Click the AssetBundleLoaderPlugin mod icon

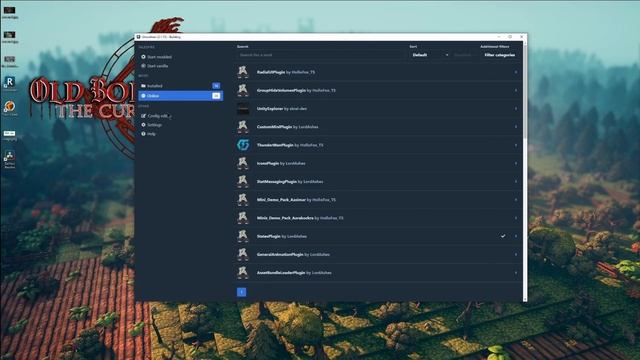coord(243,273)
